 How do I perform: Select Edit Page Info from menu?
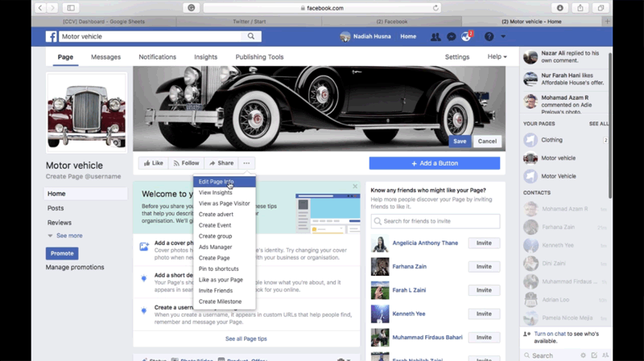[x=217, y=182]
